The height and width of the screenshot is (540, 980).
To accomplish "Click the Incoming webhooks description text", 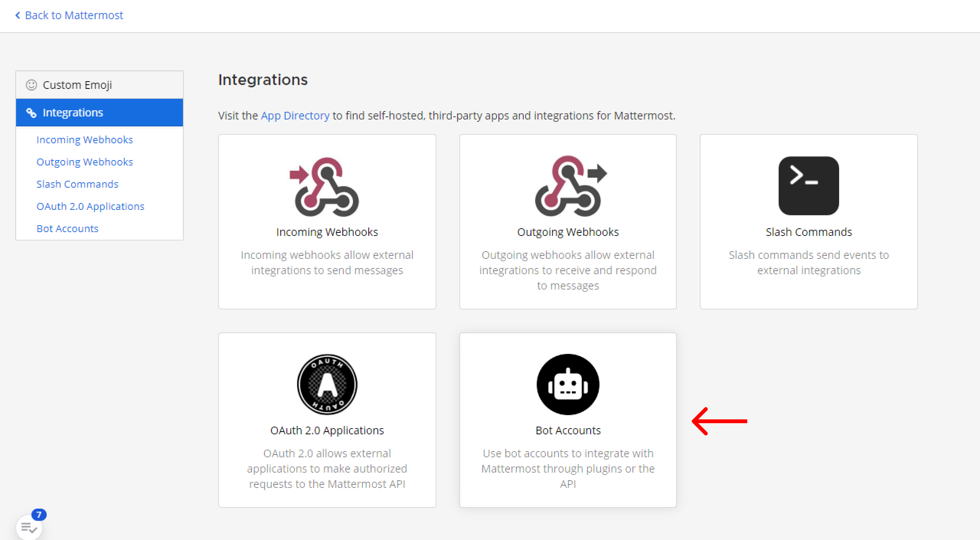I will 327,263.
